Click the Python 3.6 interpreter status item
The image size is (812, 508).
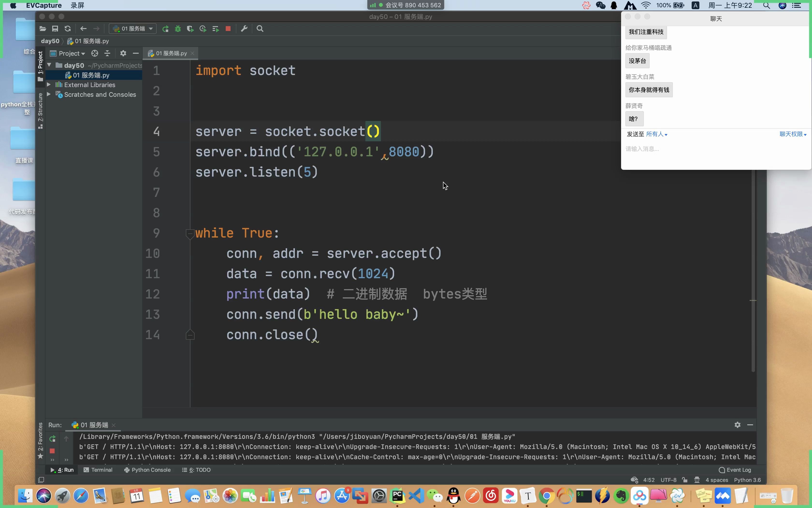coord(747,480)
